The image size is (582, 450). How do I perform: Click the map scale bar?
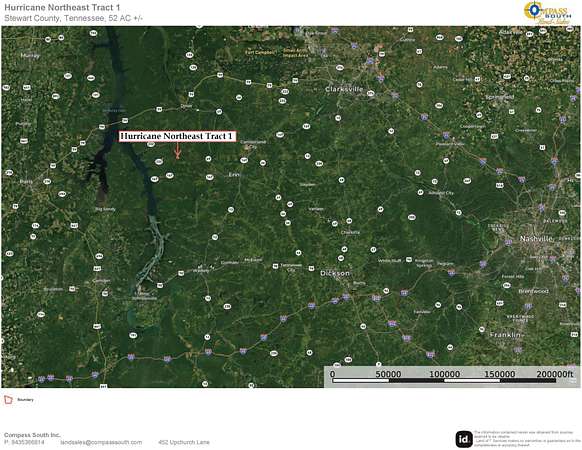(451, 376)
